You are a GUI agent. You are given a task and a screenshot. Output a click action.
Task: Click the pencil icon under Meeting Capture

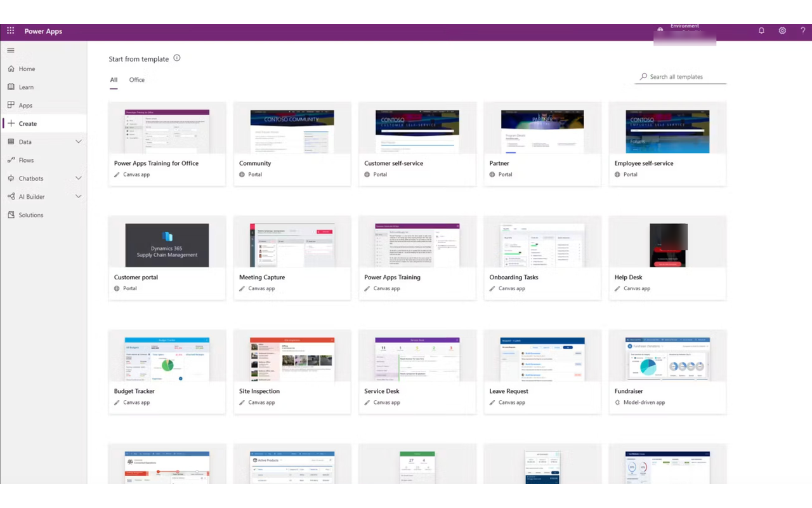(x=242, y=288)
